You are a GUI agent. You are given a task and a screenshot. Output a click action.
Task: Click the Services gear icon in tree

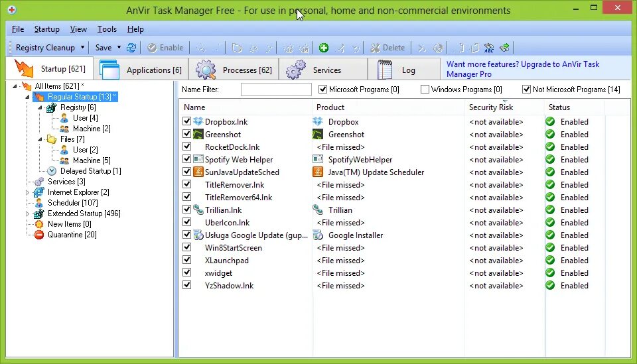click(x=39, y=182)
